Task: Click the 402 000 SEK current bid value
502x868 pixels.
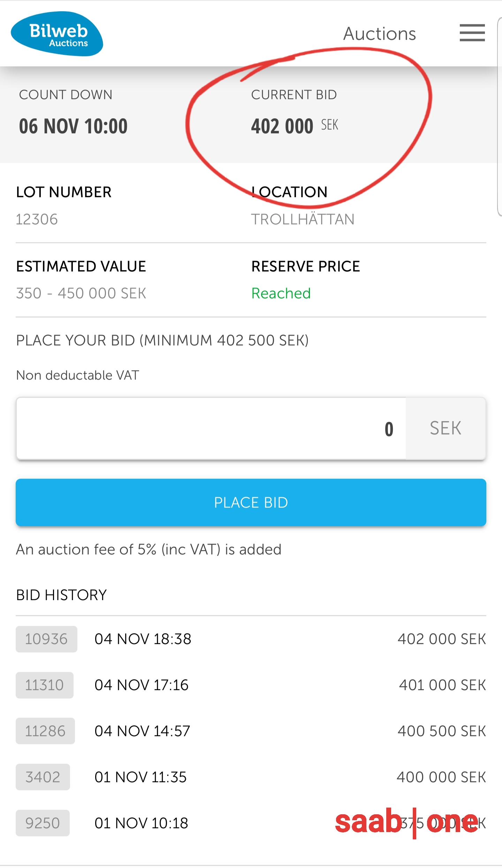Action: (294, 126)
